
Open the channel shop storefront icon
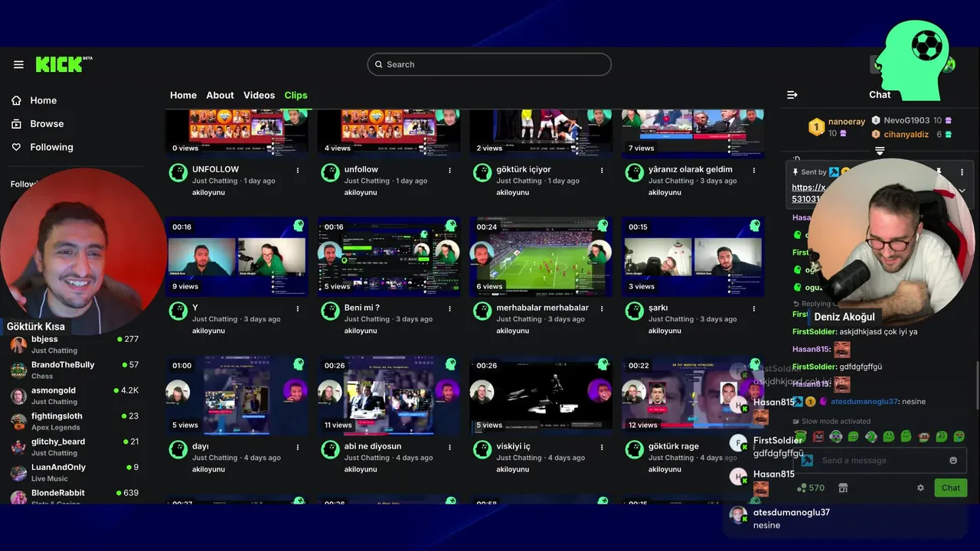843,487
